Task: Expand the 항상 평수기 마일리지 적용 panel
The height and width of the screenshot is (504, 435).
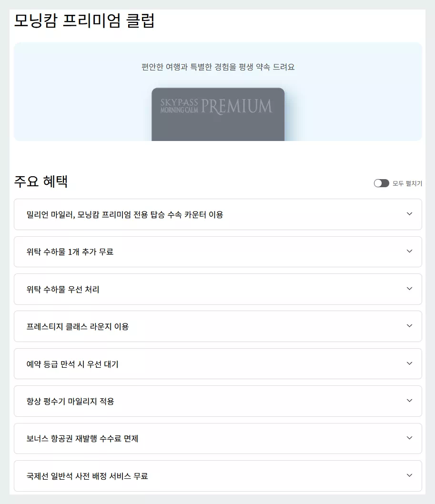Action: (x=218, y=401)
